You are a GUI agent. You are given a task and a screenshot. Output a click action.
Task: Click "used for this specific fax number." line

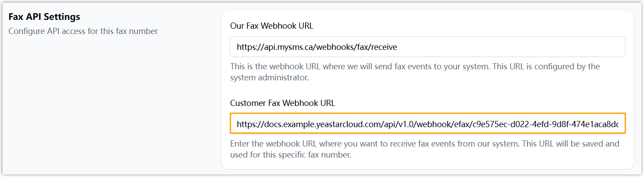(x=291, y=155)
